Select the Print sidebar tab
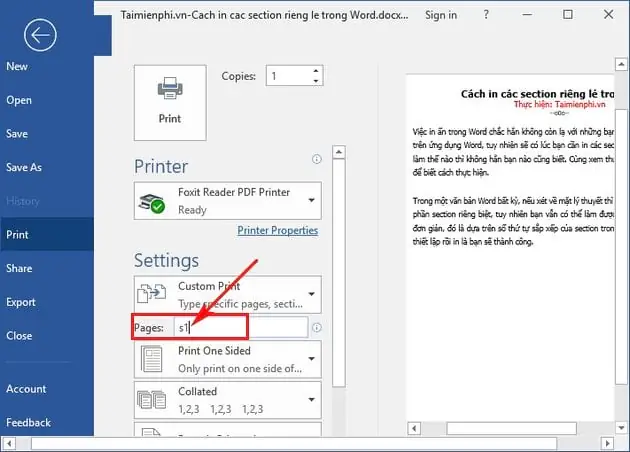Screen dimensions: 630x452 pos(47,235)
